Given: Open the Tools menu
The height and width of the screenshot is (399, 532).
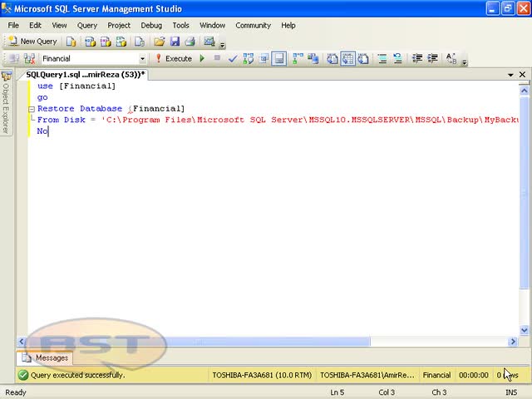Looking at the screenshot, I should 180,26.
